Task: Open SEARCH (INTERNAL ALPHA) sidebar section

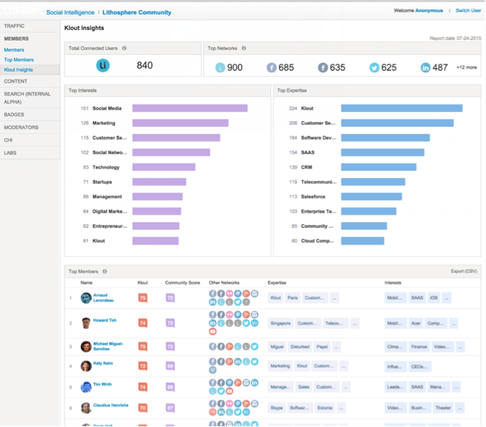Action: coord(30,98)
